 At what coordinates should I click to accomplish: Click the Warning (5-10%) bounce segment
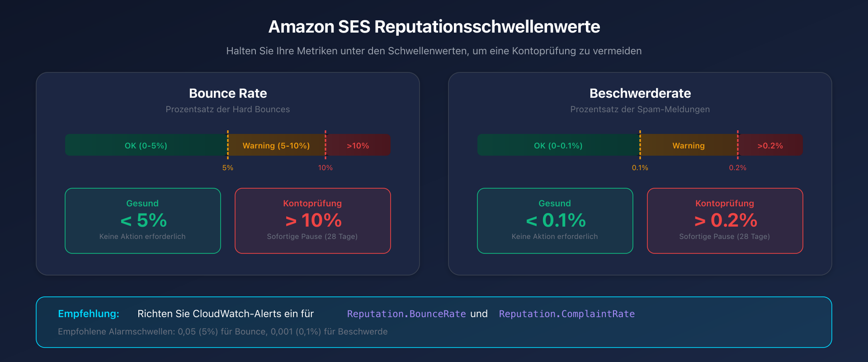(x=276, y=145)
